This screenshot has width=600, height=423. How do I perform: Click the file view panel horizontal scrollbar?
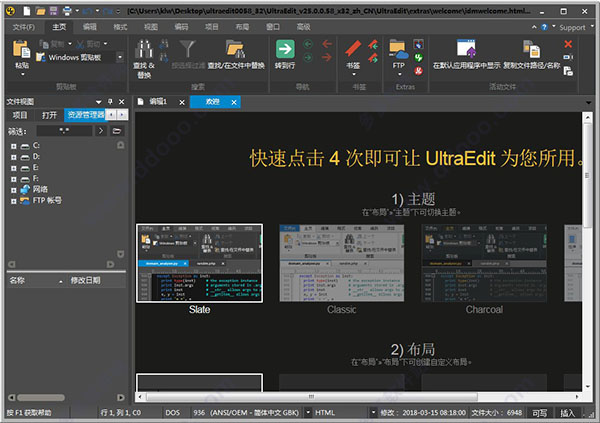(41, 398)
